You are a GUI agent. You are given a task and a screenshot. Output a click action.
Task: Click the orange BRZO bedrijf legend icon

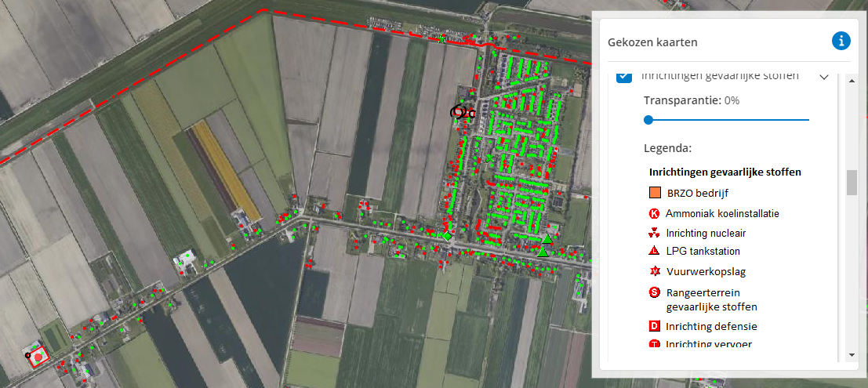click(x=654, y=192)
